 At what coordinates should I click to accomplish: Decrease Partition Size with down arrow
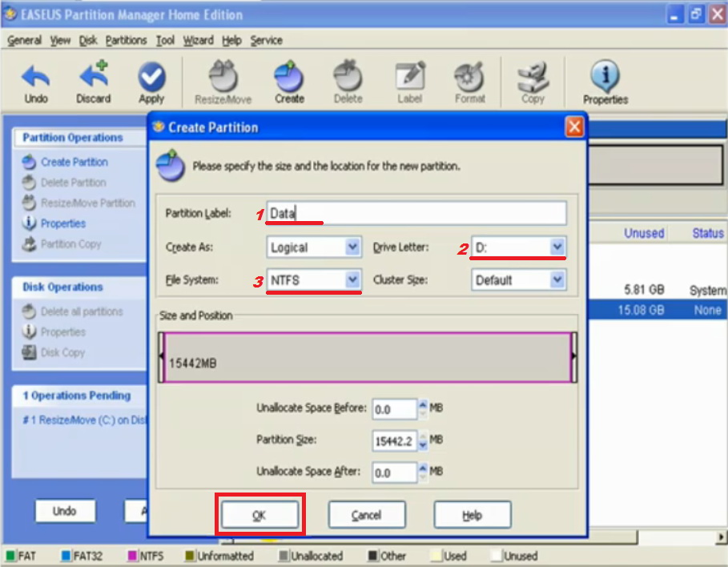coord(423,446)
